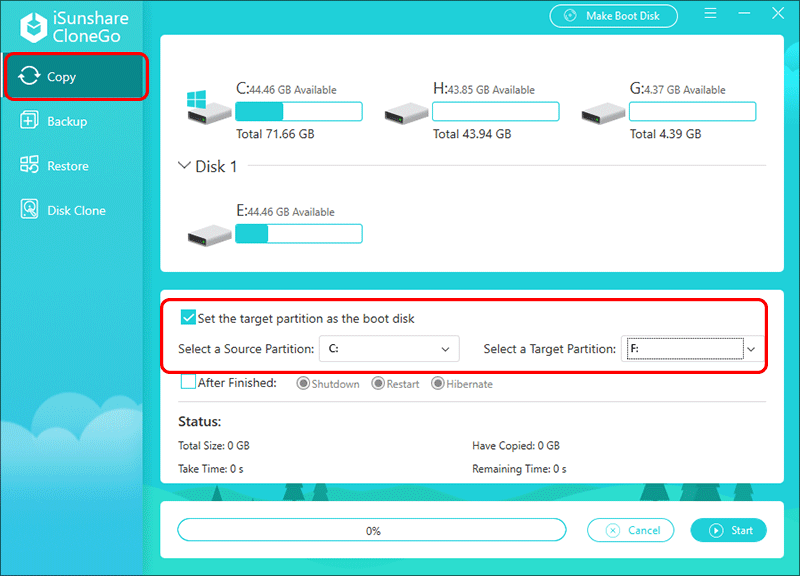Select the Shutdown radio button
The width and height of the screenshot is (800, 576).
tap(303, 382)
